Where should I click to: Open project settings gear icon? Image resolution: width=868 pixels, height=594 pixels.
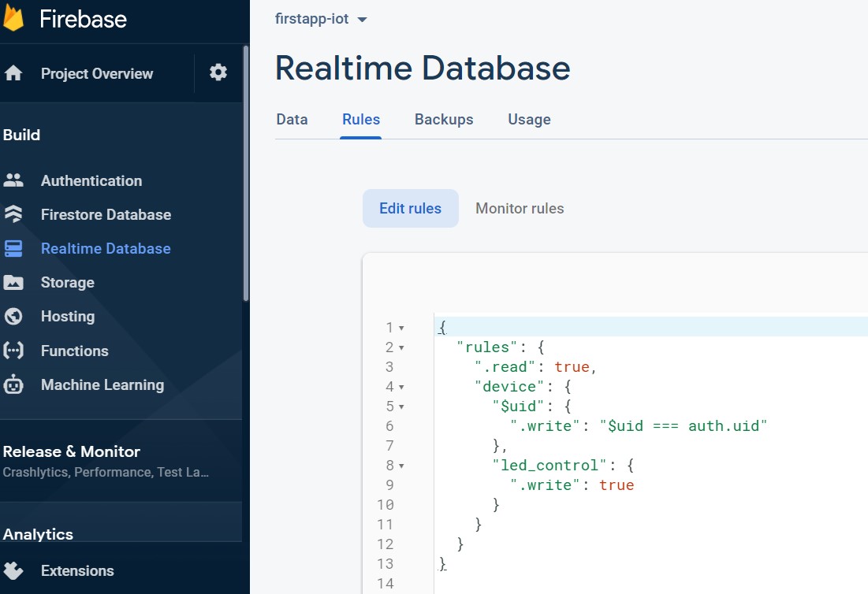[x=218, y=72]
